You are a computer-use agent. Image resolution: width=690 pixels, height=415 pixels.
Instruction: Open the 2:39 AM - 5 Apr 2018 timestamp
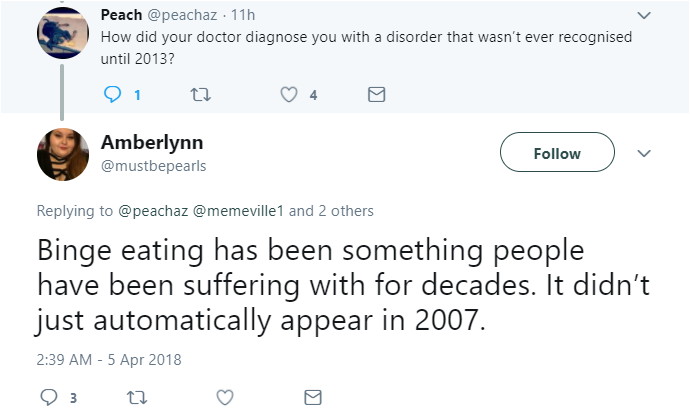[109, 360]
